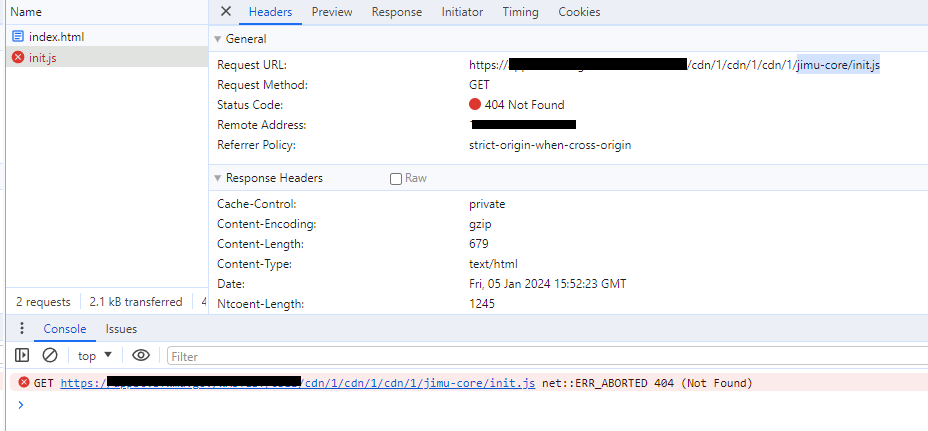Click the console error red icon
The image size is (928, 431).
pyautogui.click(x=22, y=383)
